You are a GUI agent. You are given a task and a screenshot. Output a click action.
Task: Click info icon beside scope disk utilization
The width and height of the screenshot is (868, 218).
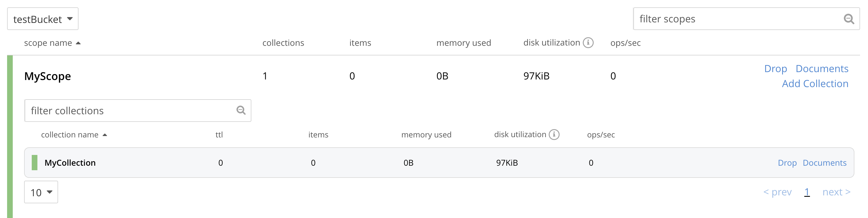pos(588,43)
